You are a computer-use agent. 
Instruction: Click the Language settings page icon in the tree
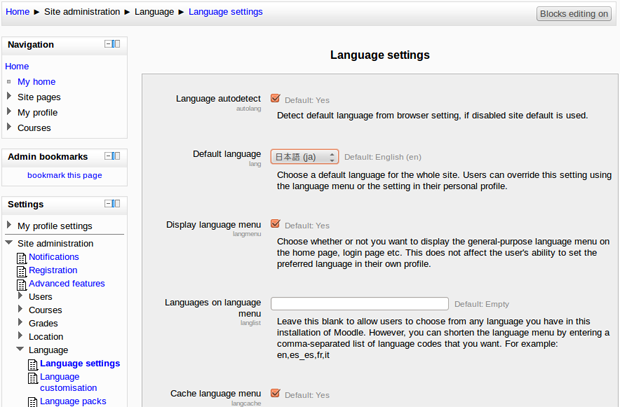(x=33, y=364)
